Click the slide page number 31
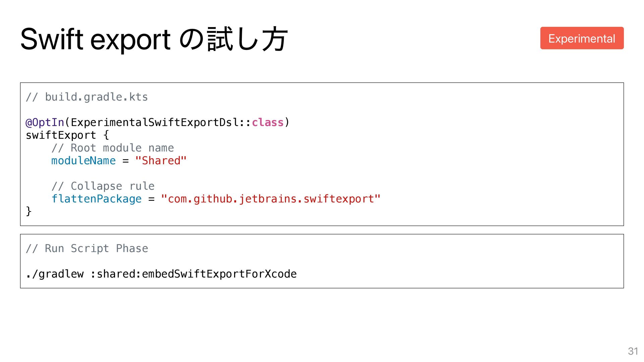The image size is (644, 362). coord(633,351)
